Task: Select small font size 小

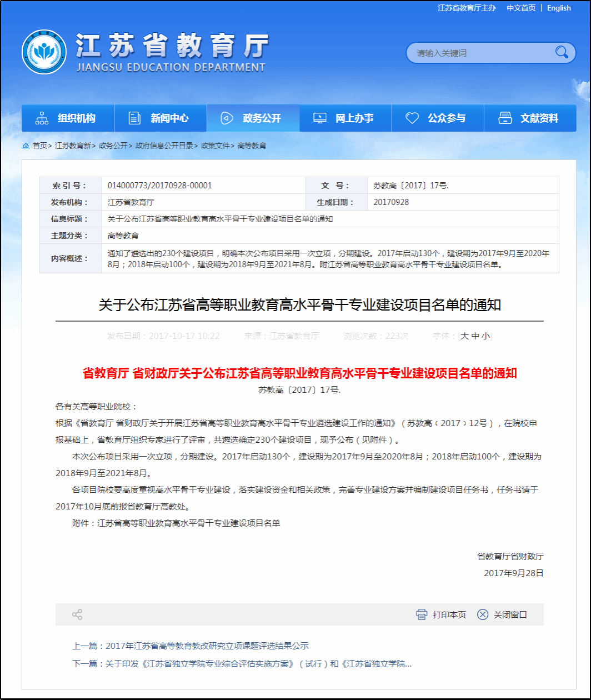Action: [485, 336]
